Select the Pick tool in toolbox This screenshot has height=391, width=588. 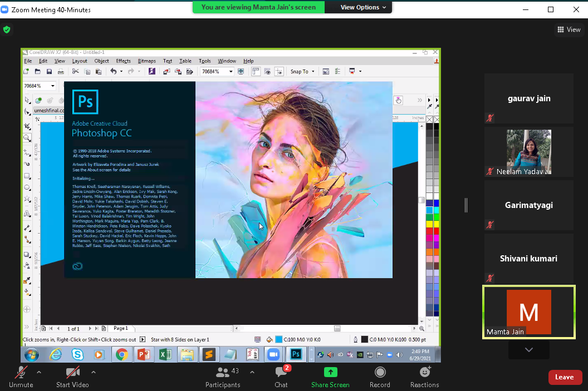point(27,100)
